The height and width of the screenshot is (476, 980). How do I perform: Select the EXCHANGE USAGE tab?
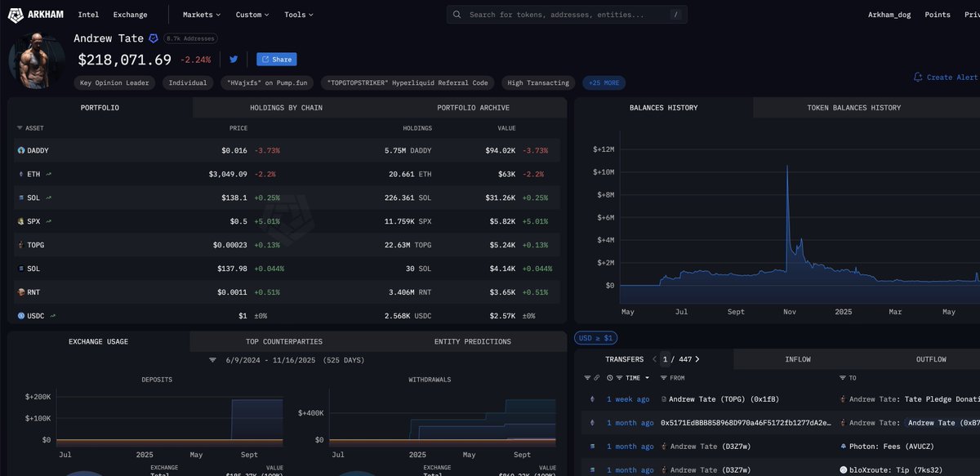pos(98,341)
